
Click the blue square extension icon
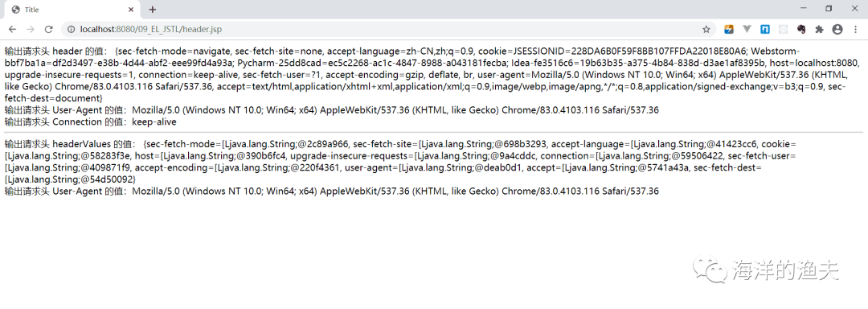(765, 29)
